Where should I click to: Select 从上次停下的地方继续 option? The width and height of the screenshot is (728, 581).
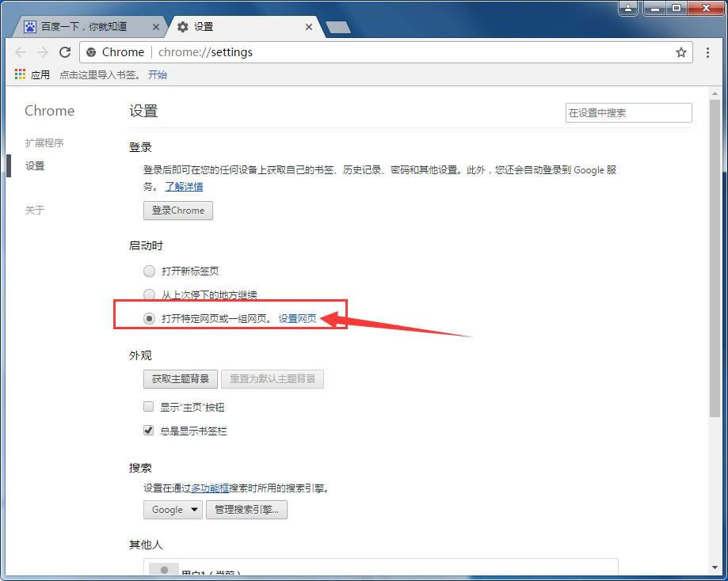click(149, 294)
